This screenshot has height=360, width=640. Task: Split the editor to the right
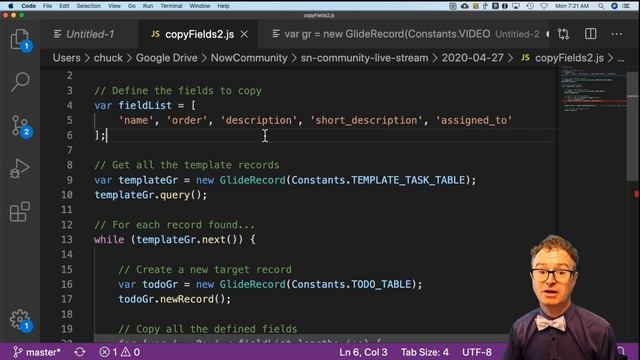[590, 34]
